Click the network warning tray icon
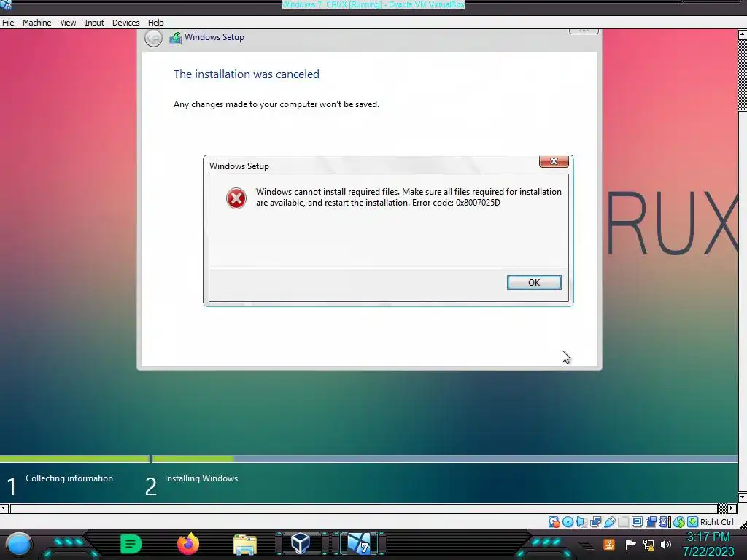This screenshot has height=560, width=747. click(x=649, y=545)
